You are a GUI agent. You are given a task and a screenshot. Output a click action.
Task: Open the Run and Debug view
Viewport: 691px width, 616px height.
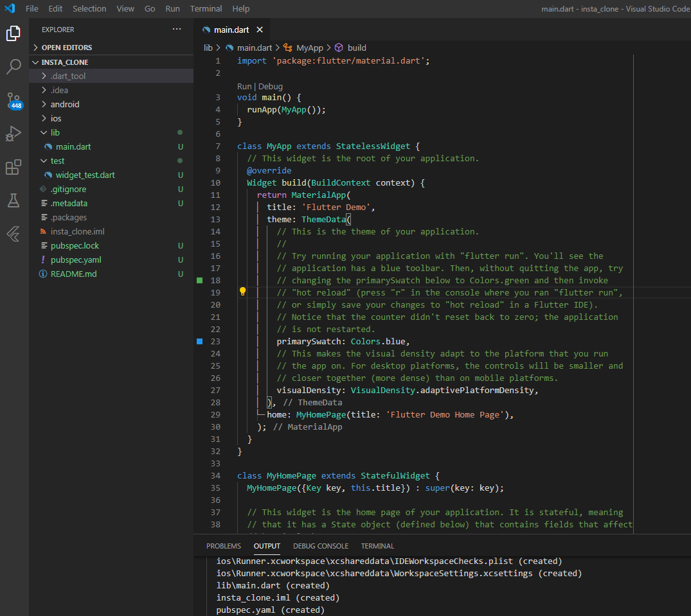click(x=13, y=134)
